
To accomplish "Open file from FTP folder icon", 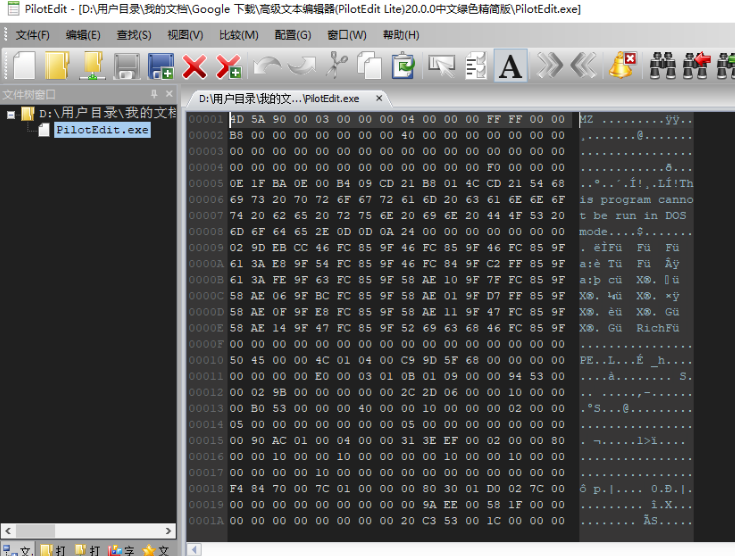I will (92, 65).
